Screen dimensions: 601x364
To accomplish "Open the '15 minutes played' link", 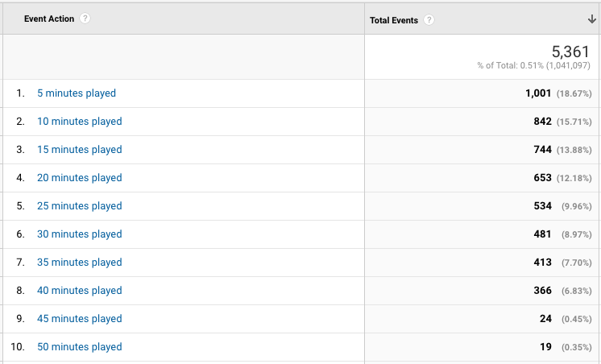I will click(x=79, y=150).
